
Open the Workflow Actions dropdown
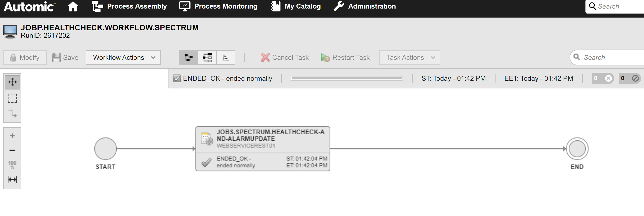click(x=123, y=57)
